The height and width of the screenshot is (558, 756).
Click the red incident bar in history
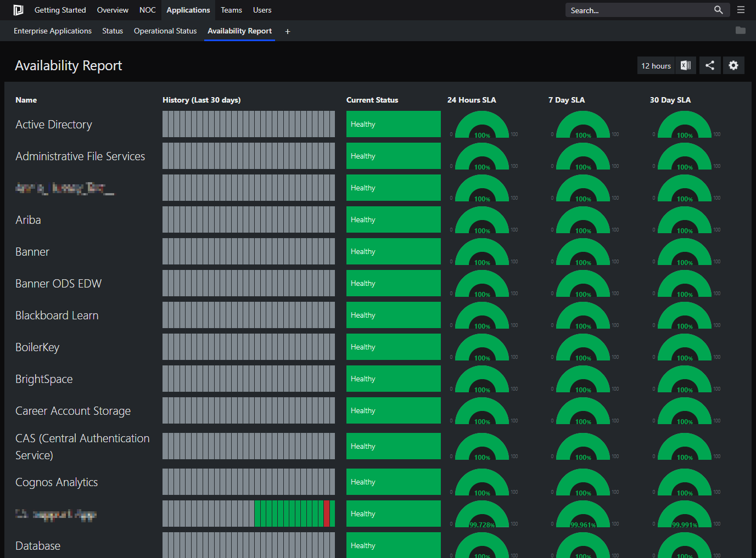[x=327, y=514]
